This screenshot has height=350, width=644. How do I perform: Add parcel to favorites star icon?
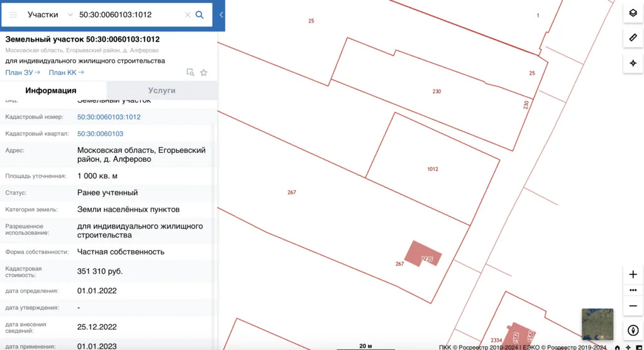(204, 73)
